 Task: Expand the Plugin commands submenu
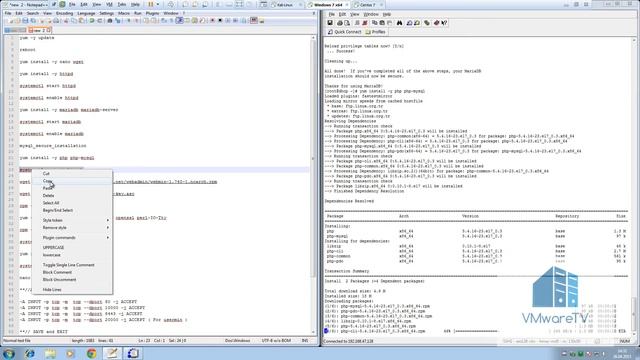pyautogui.click(x=72, y=238)
